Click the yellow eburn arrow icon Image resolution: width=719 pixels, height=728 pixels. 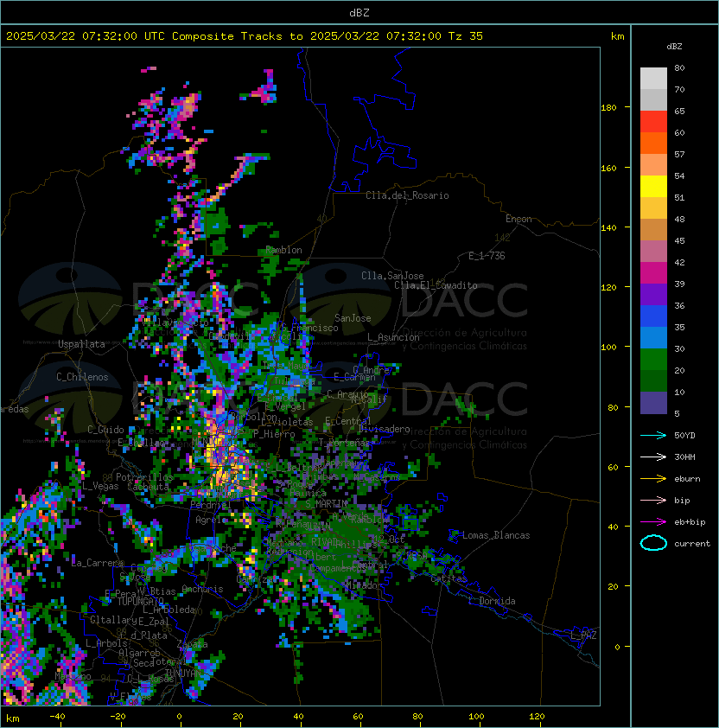[653, 479]
